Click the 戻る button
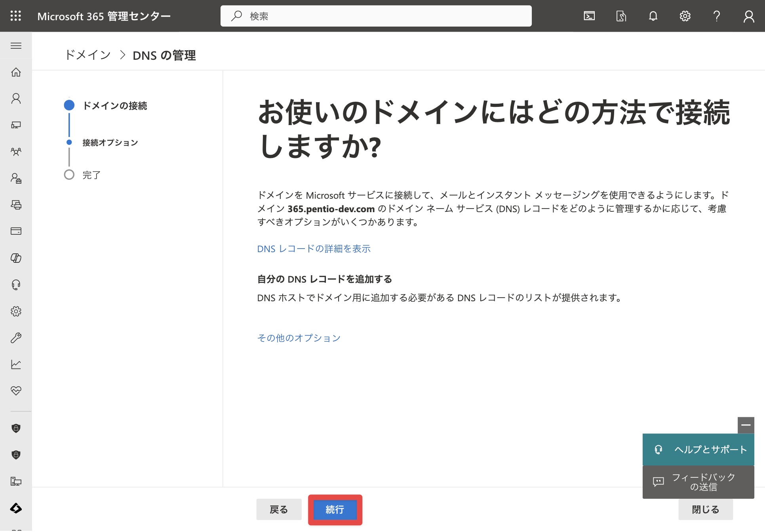This screenshot has width=765, height=532. (x=279, y=509)
